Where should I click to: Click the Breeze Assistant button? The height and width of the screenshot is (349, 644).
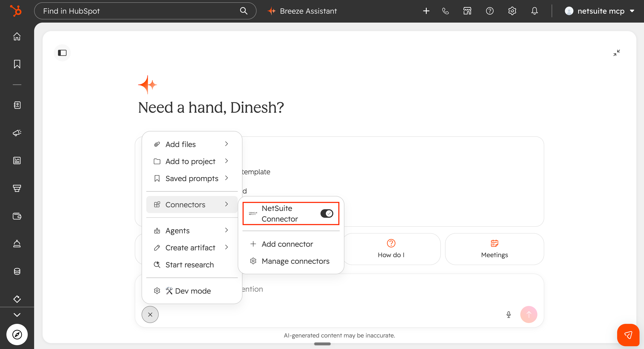coord(302,11)
